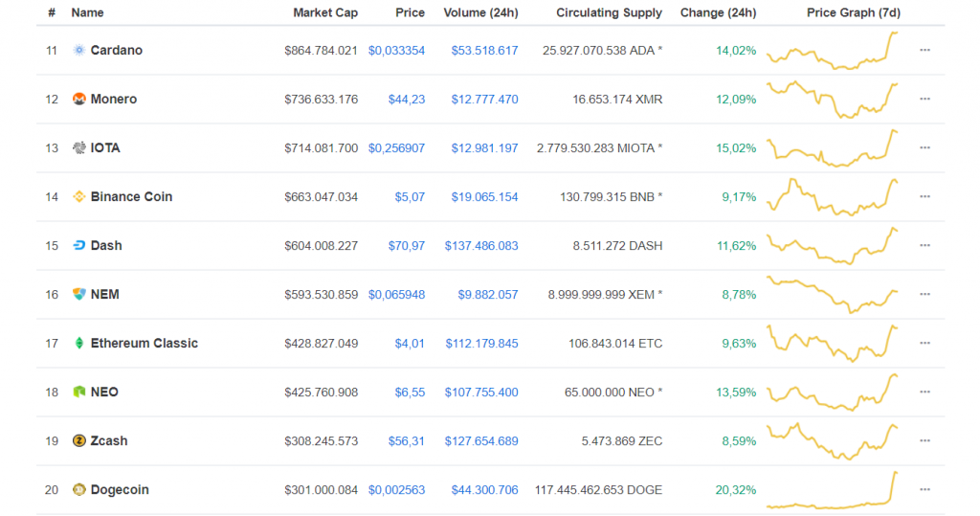Open the more options menu for Ethereum Classic
This screenshot has height=516, width=980.
pos(925,343)
